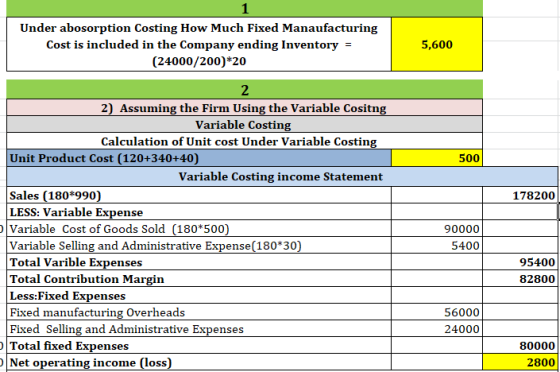Select the yellow net income cell 2800
This screenshot has width=560, height=372.
520,362
